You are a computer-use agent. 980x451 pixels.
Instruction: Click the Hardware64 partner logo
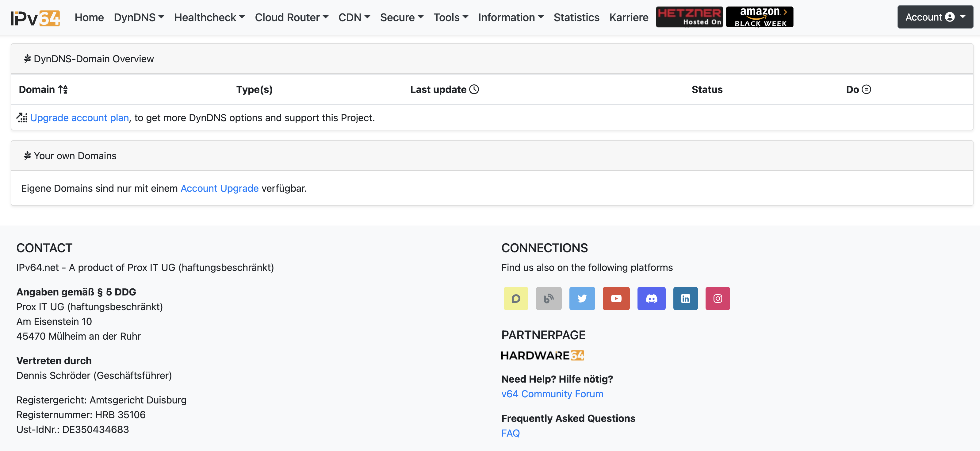tap(542, 356)
